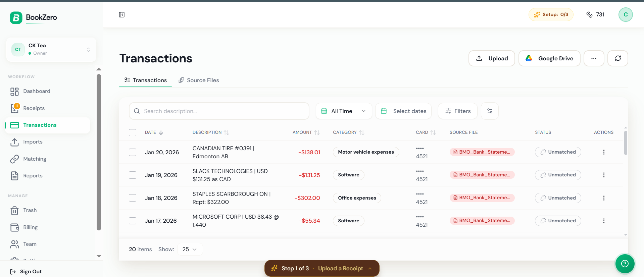This screenshot has width=644, height=277.
Task: Click Sign Out
Action: pos(26,272)
